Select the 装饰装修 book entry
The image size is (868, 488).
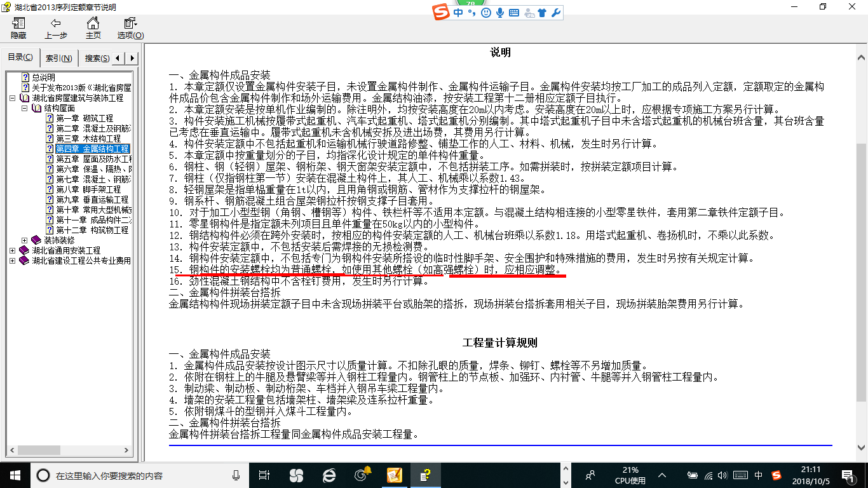(59, 240)
